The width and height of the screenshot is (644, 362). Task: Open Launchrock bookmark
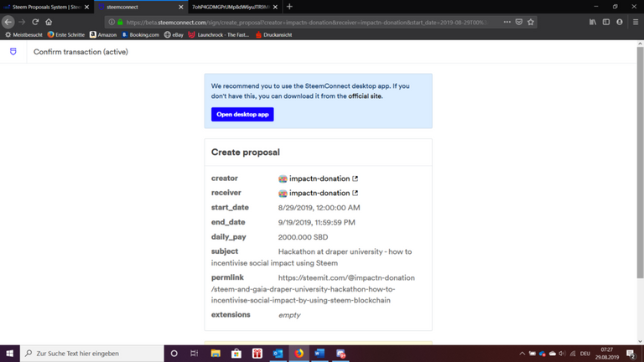tap(219, 35)
